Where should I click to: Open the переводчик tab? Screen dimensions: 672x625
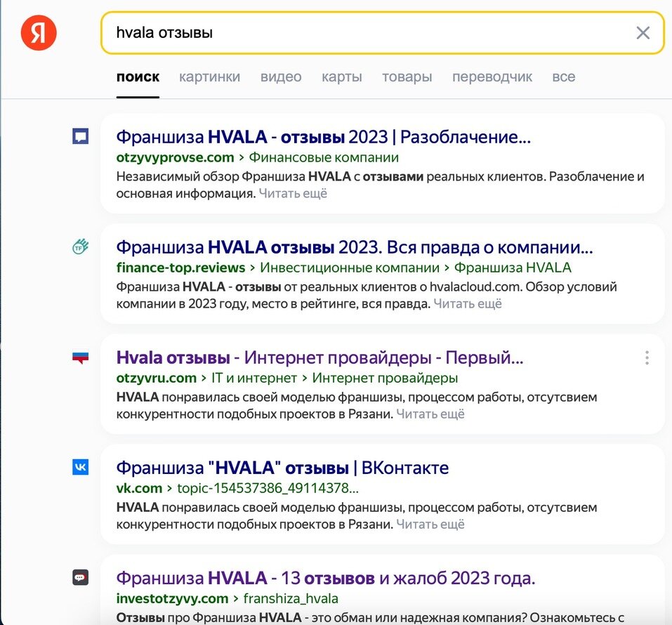coord(492,77)
